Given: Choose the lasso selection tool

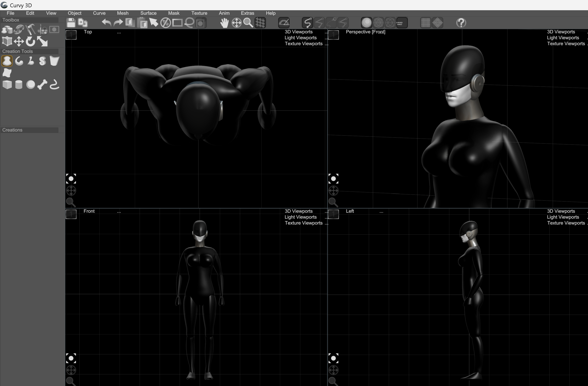Looking at the screenshot, I should pyautogui.click(x=189, y=23).
